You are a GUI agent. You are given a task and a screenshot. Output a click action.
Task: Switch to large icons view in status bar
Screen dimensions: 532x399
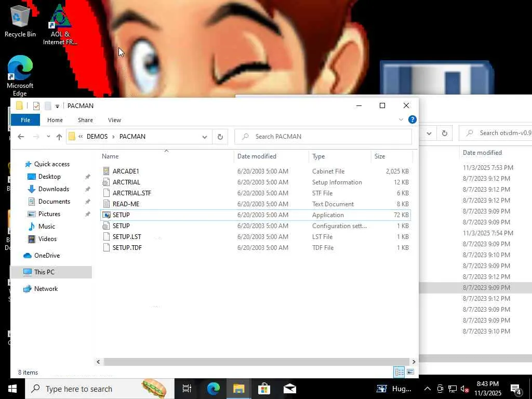click(x=410, y=372)
